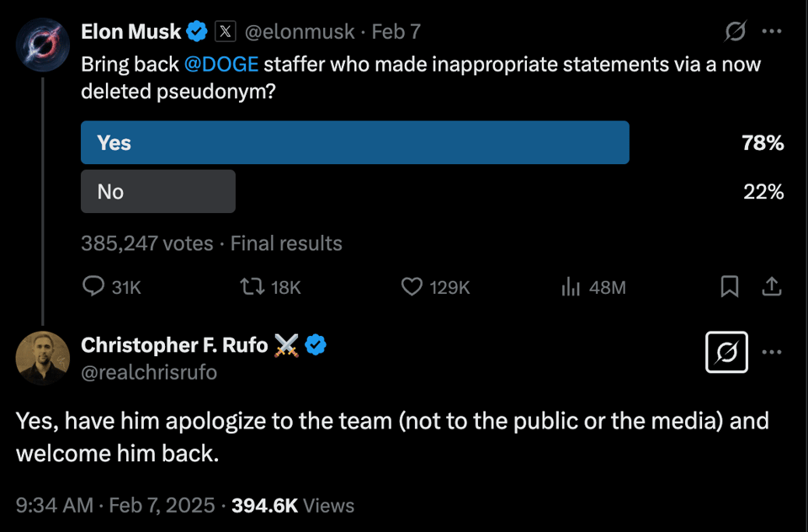
Task: Open Christopher F. Rufo's profile name
Action: pos(174,344)
